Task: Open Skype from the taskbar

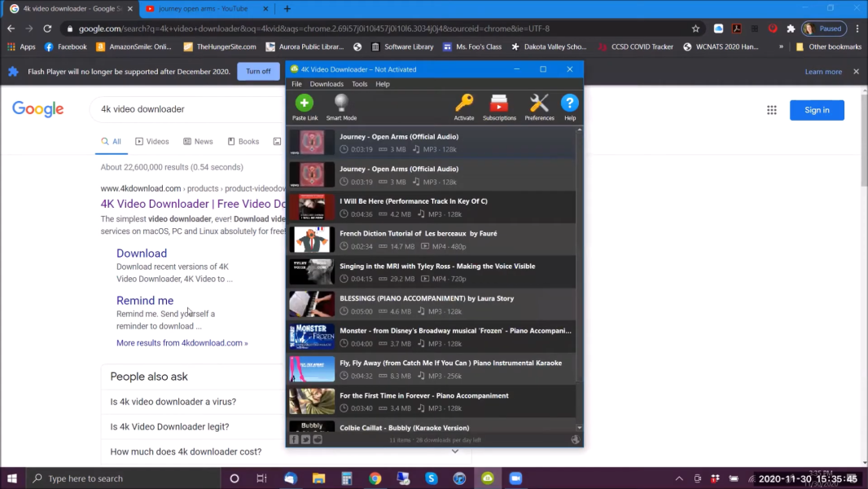Action: [432, 478]
